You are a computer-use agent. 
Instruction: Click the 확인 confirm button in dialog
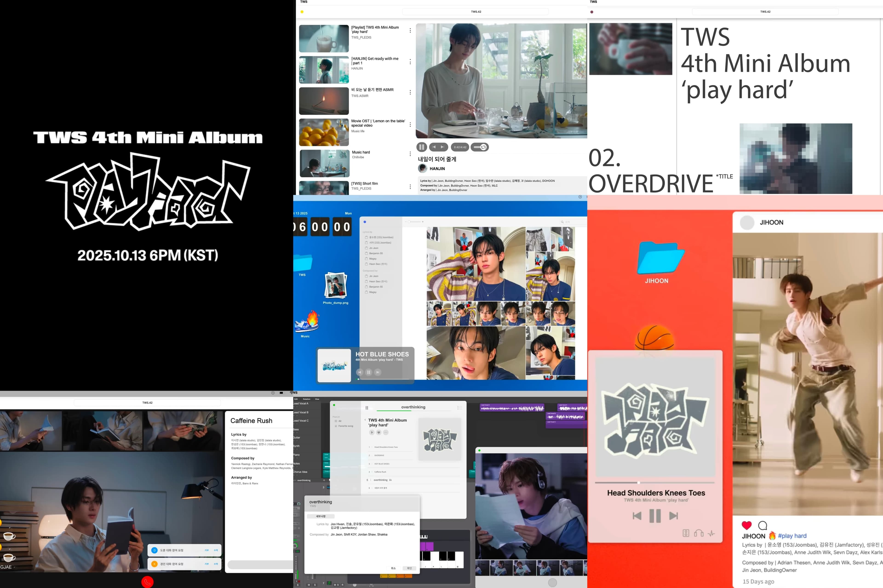tap(409, 568)
